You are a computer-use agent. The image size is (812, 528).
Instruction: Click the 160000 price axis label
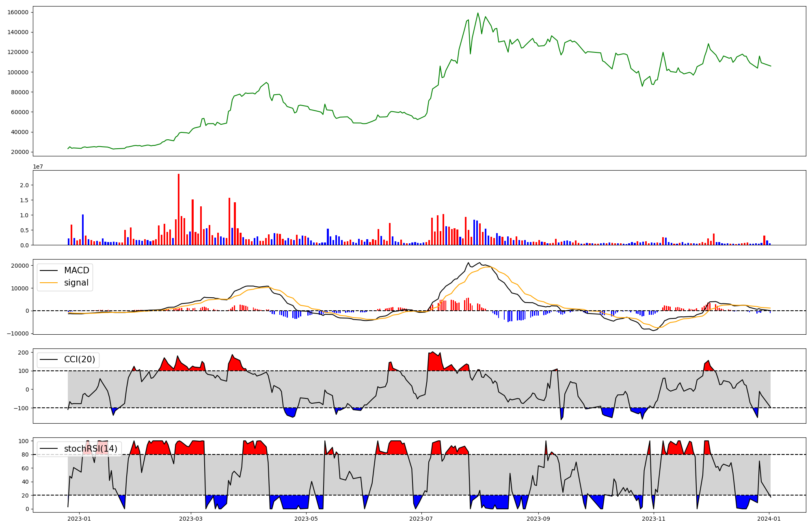coord(18,12)
